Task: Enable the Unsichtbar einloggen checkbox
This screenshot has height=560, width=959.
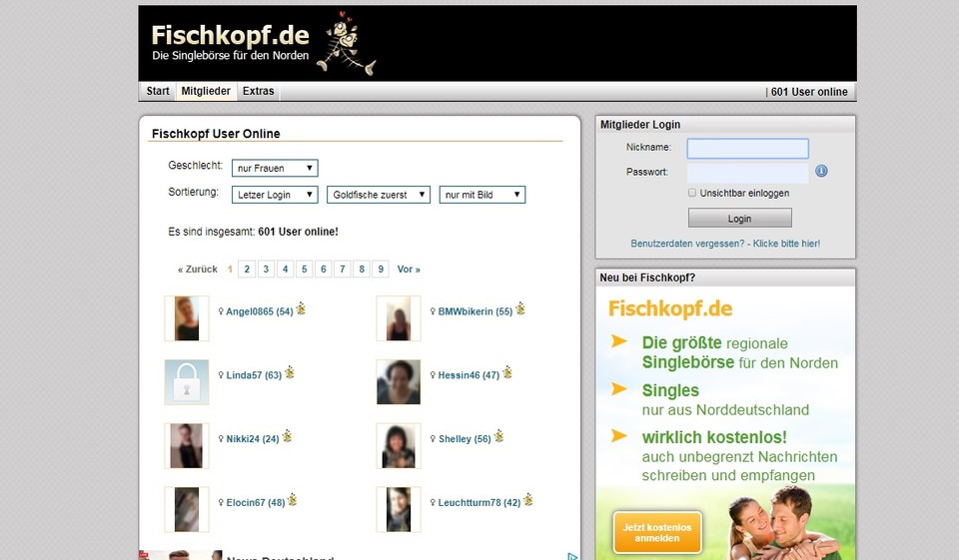Action: (x=692, y=193)
